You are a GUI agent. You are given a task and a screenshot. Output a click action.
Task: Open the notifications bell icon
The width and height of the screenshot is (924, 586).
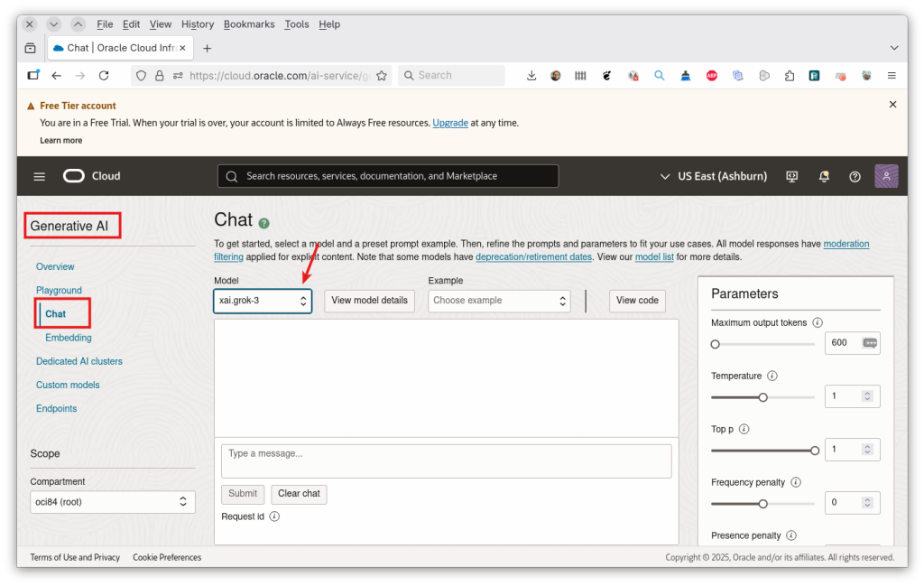824,176
